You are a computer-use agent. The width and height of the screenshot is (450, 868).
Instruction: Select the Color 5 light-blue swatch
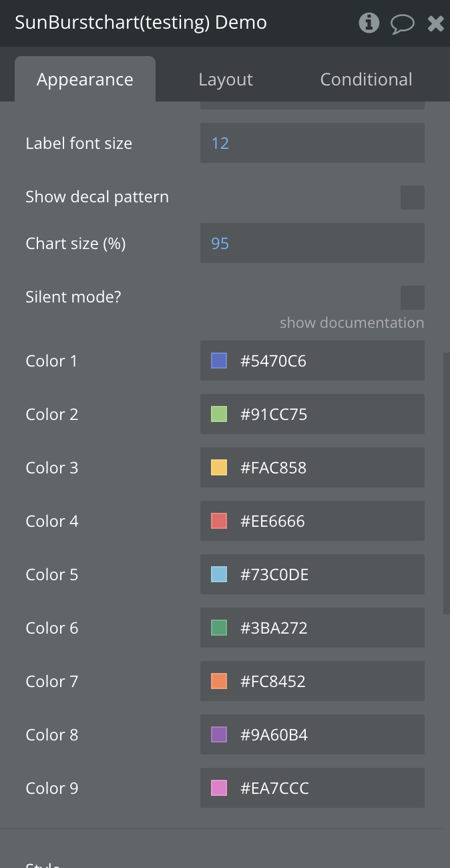[x=219, y=575]
